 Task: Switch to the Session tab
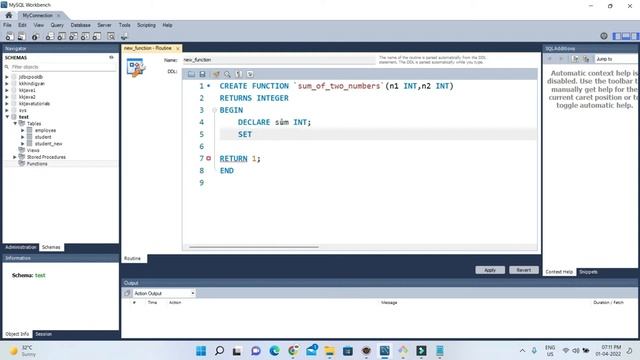[43, 334]
